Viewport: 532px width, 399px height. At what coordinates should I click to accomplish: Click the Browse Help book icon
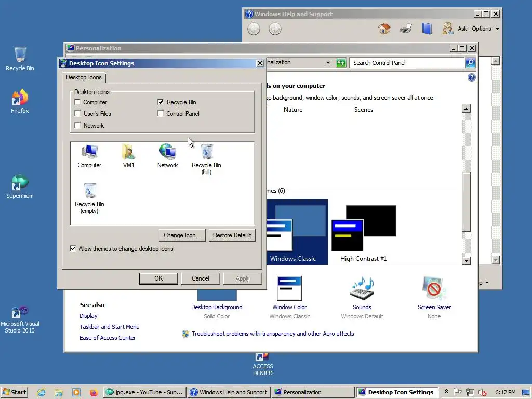tap(427, 29)
